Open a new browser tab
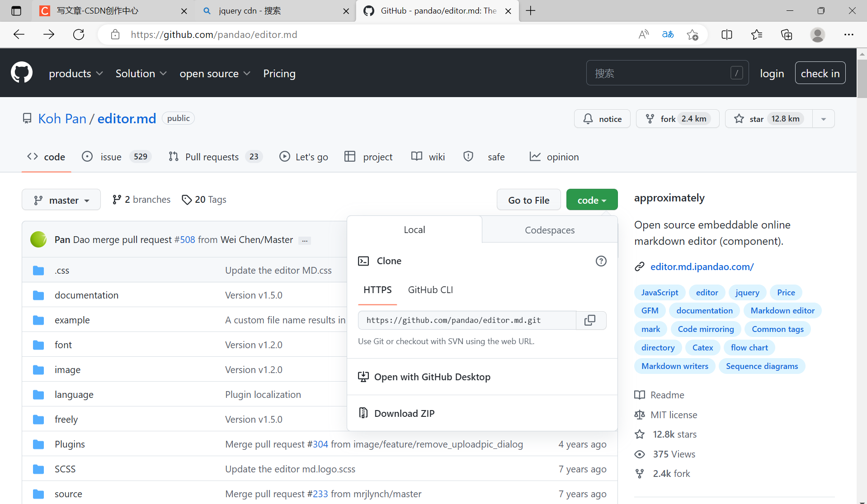This screenshot has height=504, width=867. click(x=531, y=11)
